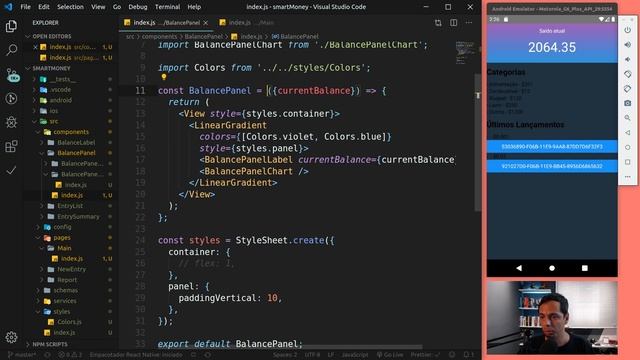The width and height of the screenshot is (640, 360).
Task: Click the editor horizontal scrollbar
Action: [x=290, y=347]
